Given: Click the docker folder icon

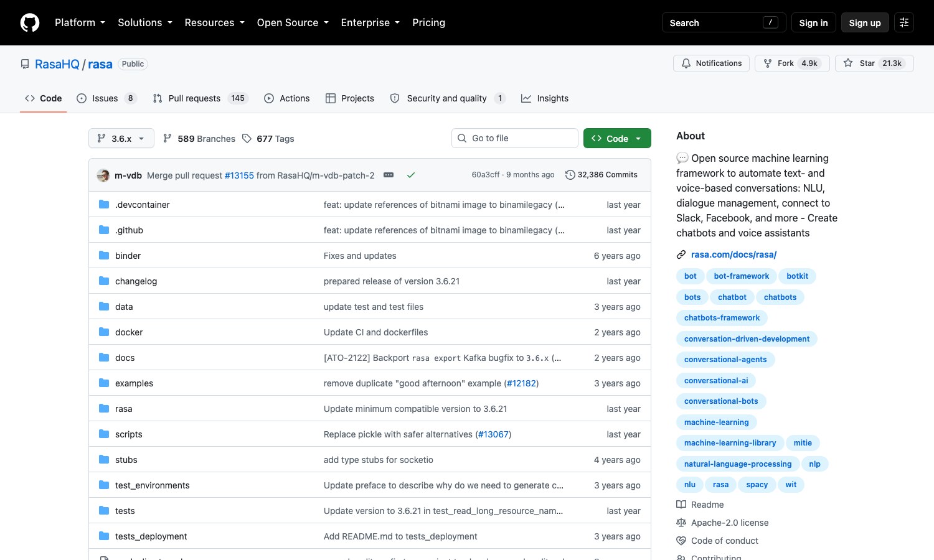Looking at the screenshot, I should click(x=104, y=332).
